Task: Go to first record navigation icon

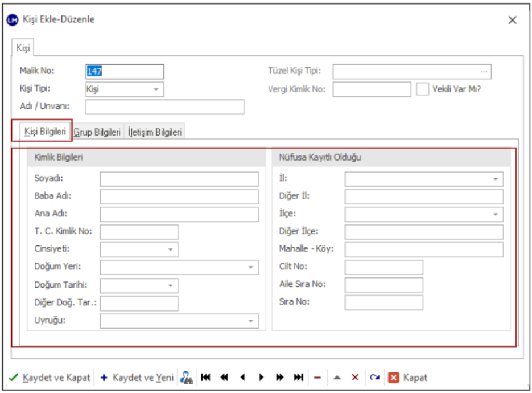Action: pyautogui.click(x=205, y=378)
